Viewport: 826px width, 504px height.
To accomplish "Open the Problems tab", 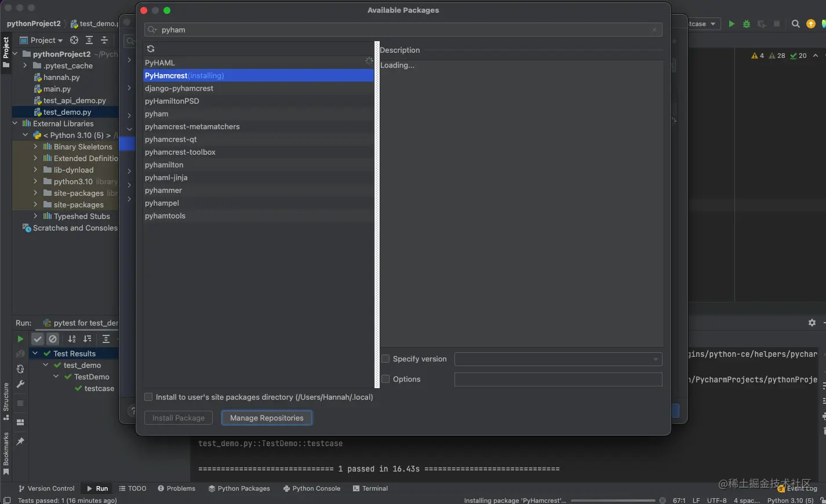I will (176, 488).
